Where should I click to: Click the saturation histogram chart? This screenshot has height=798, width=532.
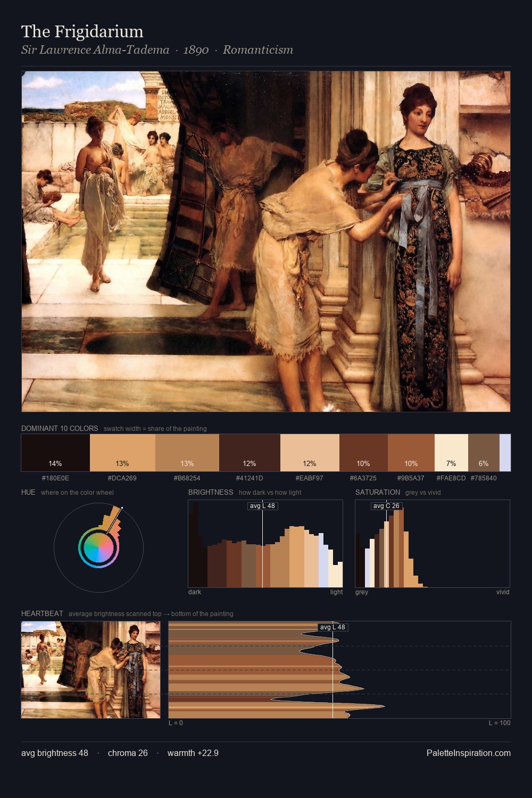[433, 544]
